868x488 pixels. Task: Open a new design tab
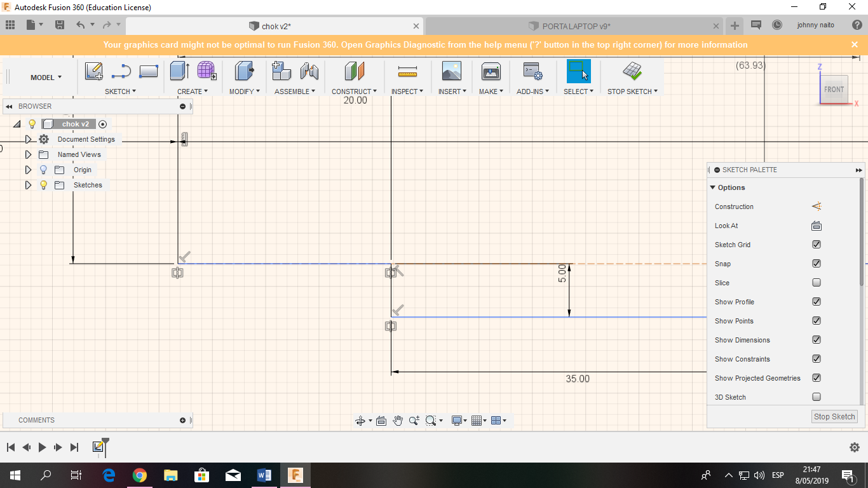point(735,26)
